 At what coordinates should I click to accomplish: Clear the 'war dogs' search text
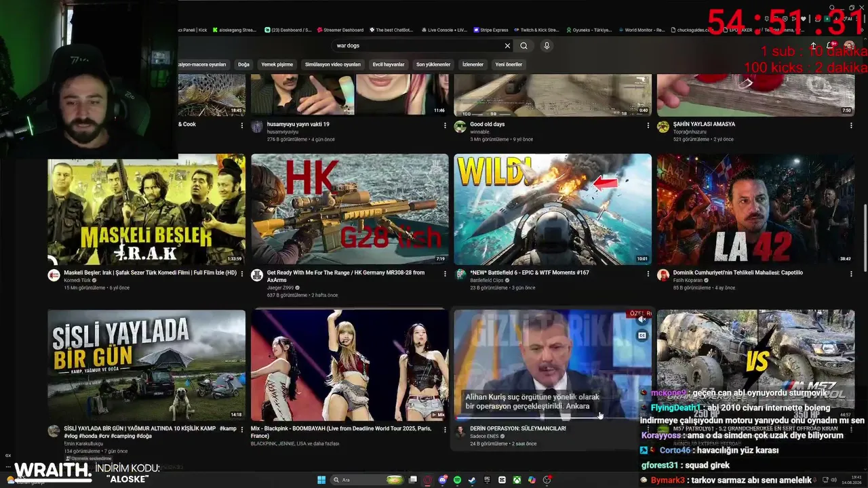(507, 45)
